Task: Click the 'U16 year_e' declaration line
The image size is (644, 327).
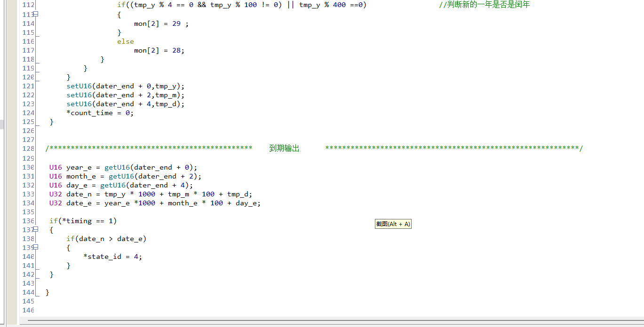Action: tap(123, 167)
